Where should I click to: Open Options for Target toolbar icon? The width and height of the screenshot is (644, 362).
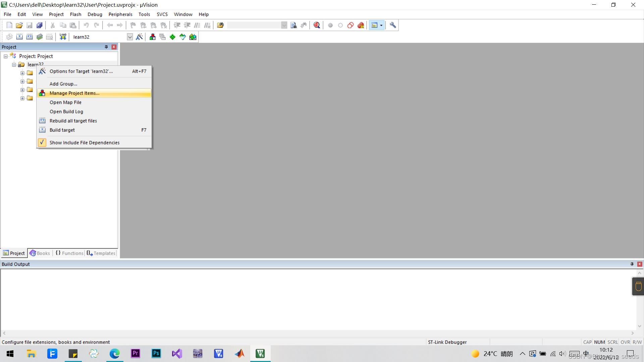(x=139, y=37)
